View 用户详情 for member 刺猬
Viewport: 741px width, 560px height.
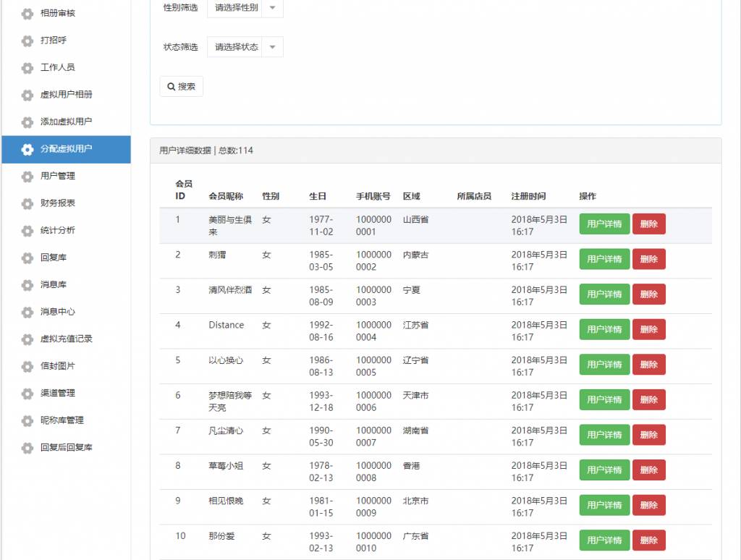(x=604, y=259)
